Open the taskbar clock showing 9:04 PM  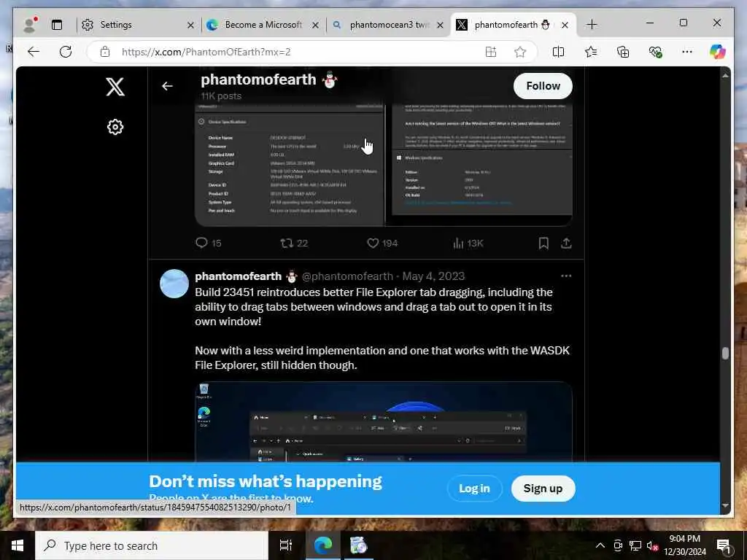tap(684, 545)
